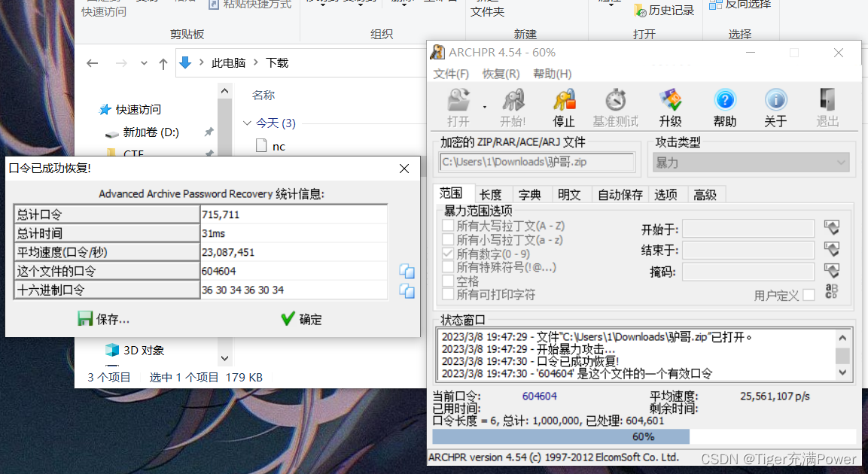This screenshot has width=868, height=474.
Task: Click 反向选择 in Explorer ribbon
Action: (x=742, y=5)
